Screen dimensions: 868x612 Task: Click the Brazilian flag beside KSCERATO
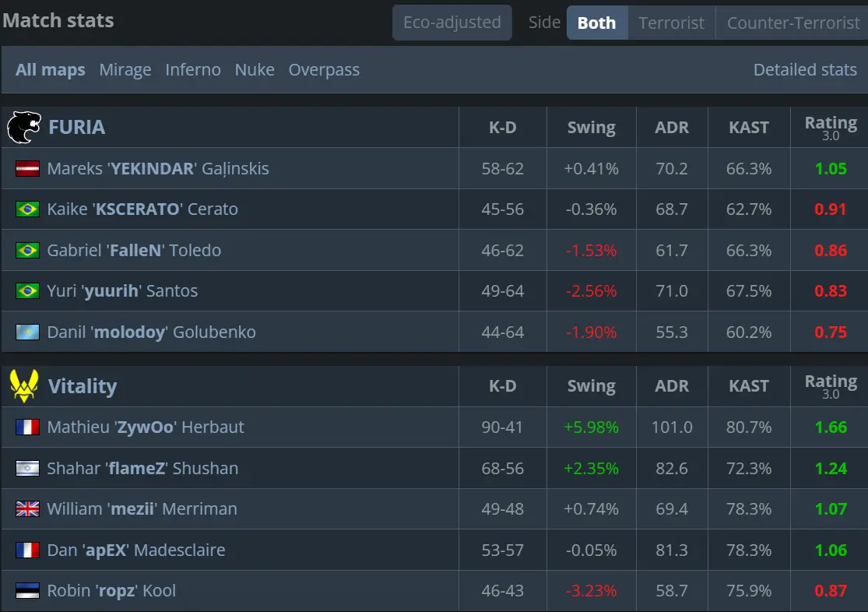(27, 209)
